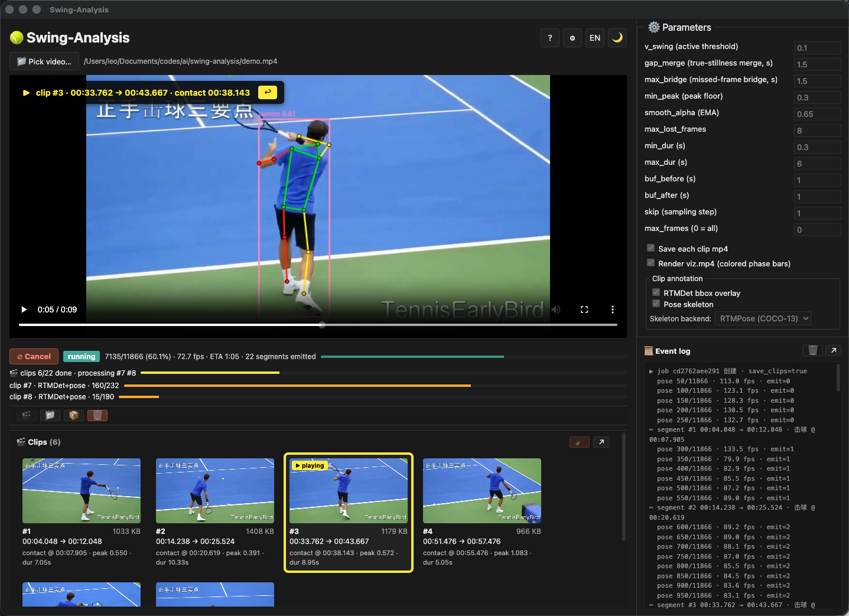Click the '1408 KB' size of clip #2
849x616 pixels.
(x=260, y=532)
